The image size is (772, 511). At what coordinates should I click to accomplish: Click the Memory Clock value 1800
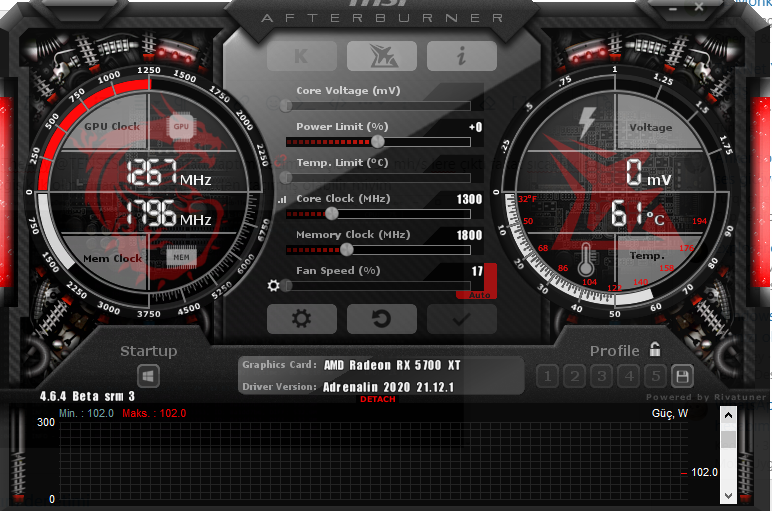(469, 235)
